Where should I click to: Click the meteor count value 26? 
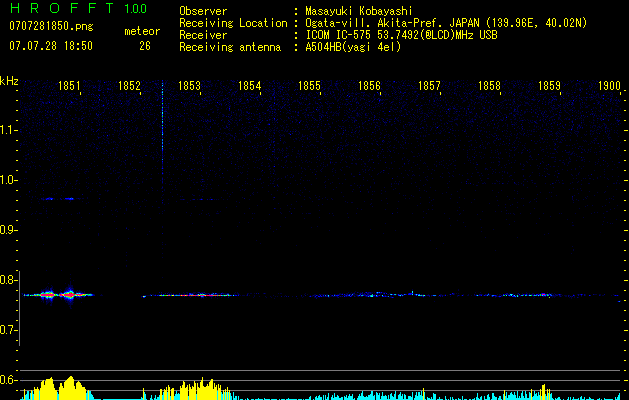[145, 46]
